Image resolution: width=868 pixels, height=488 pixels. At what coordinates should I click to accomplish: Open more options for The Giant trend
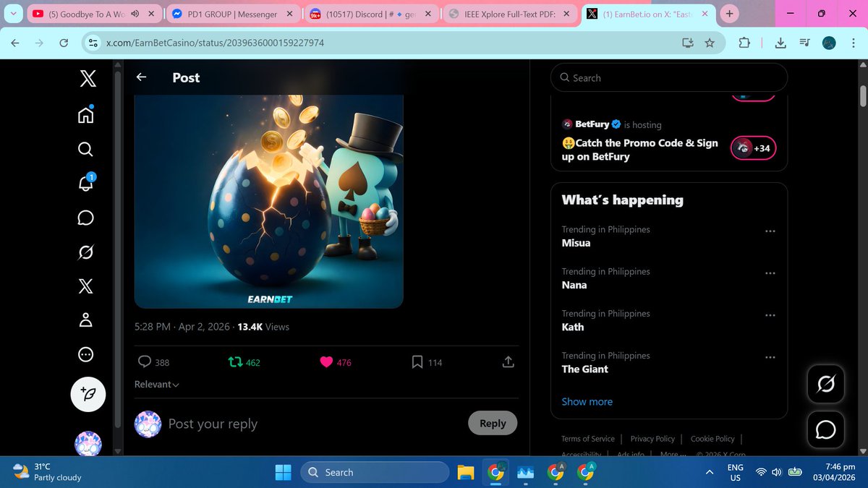pos(770,357)
